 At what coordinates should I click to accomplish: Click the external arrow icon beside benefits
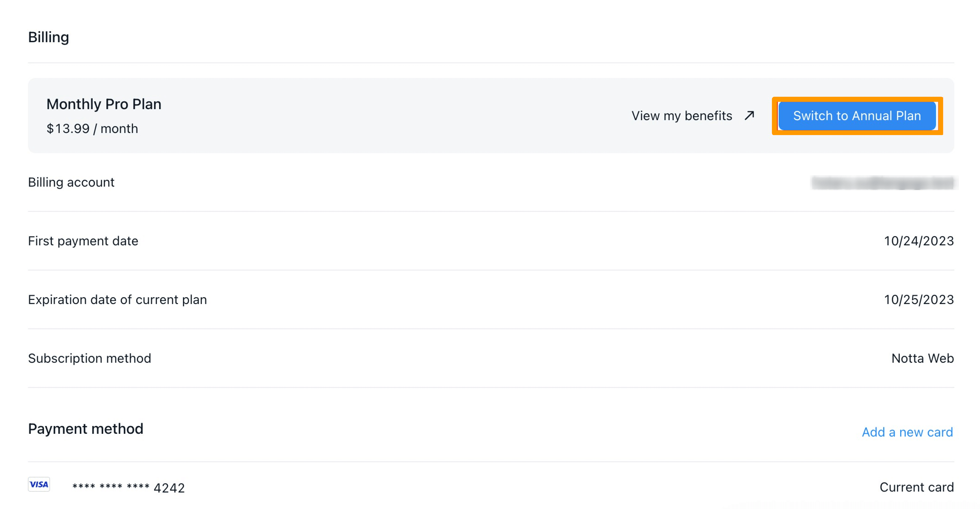pyautogui.click(x=749, y=115)
